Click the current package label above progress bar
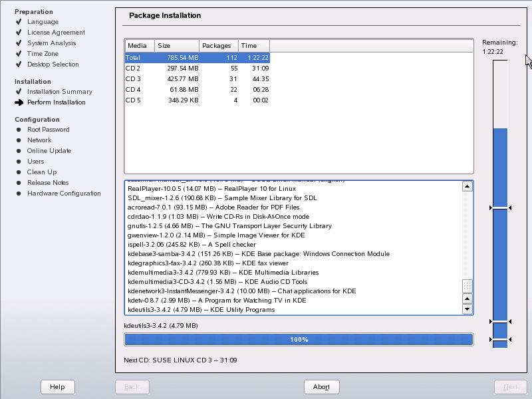The height and width of the screenshot is (399, 532). [x=161, y=326]
